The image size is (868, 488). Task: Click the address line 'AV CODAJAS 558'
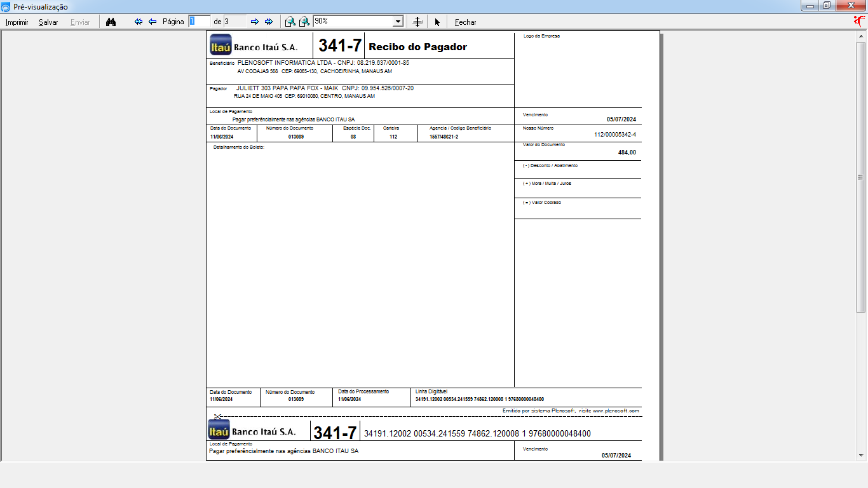pos(258,71)
